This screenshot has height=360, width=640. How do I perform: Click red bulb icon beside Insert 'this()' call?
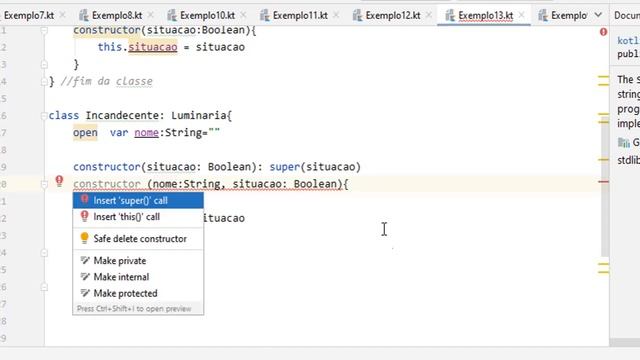tap(84, 216)
